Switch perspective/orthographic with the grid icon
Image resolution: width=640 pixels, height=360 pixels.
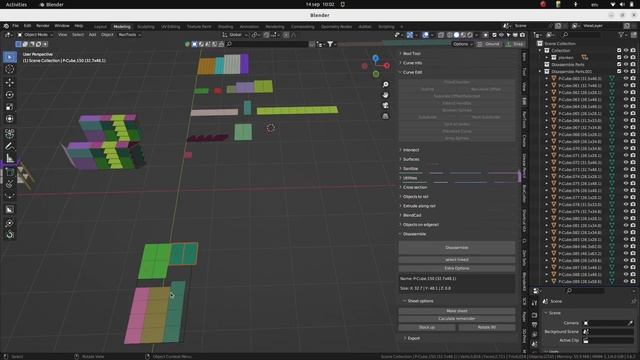coord(385,116)
